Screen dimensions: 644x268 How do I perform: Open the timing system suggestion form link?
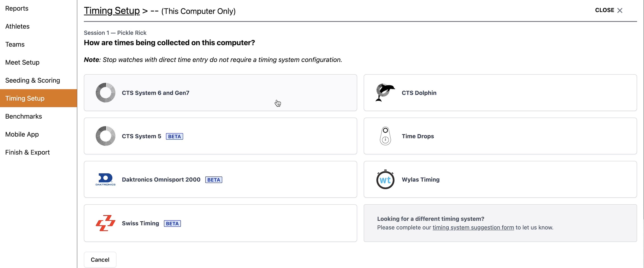473,228
